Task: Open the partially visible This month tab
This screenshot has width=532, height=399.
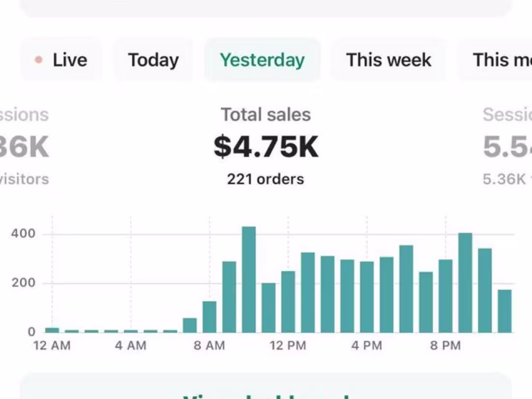Action: (495, 60)
